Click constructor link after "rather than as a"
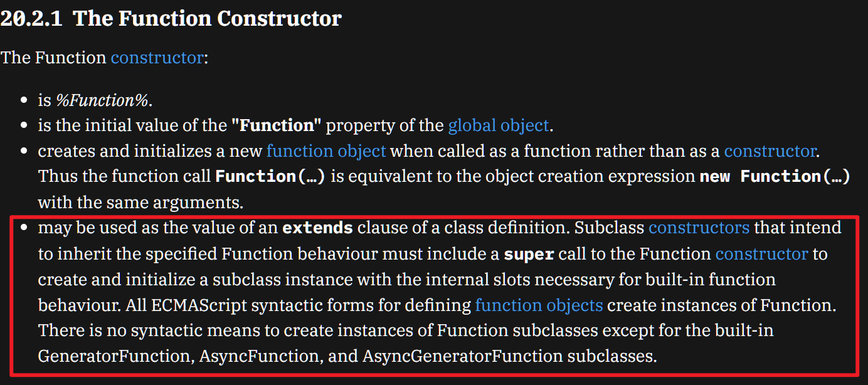The height and width of the screenshot is (385, 868). coord(770,151)
